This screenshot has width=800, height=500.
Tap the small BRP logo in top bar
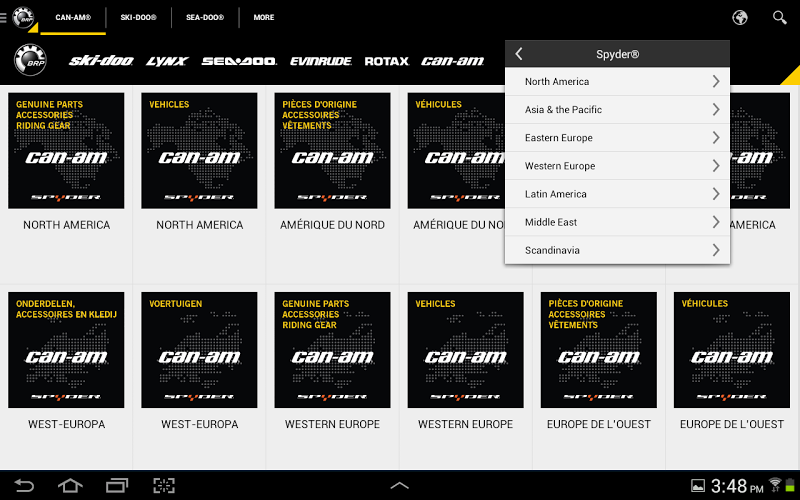(23, 18)
